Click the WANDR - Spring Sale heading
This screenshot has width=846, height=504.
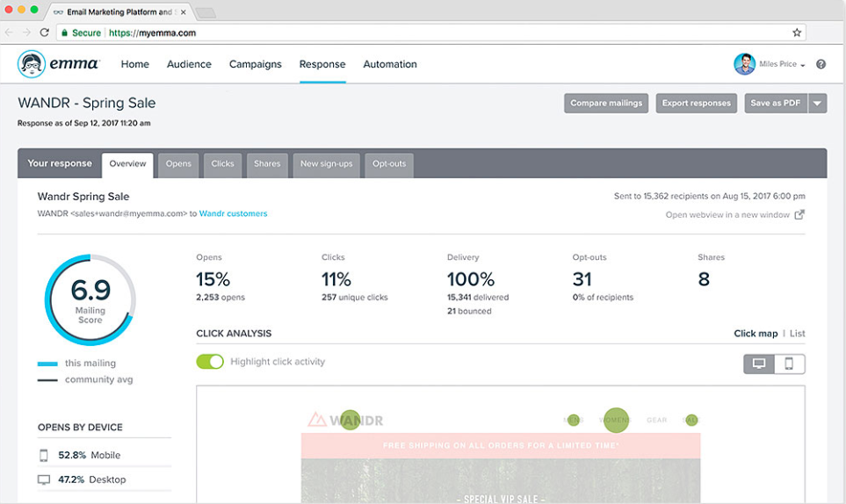86,103
